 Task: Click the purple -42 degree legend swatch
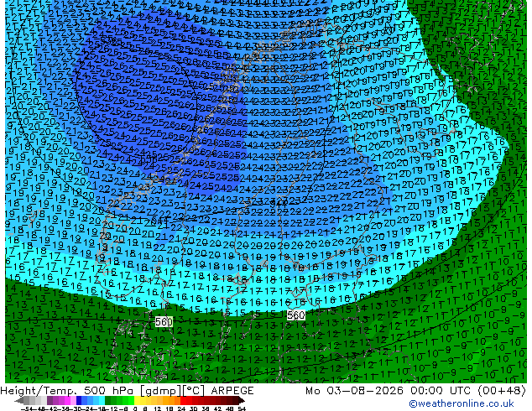click(x=50, y=401)
